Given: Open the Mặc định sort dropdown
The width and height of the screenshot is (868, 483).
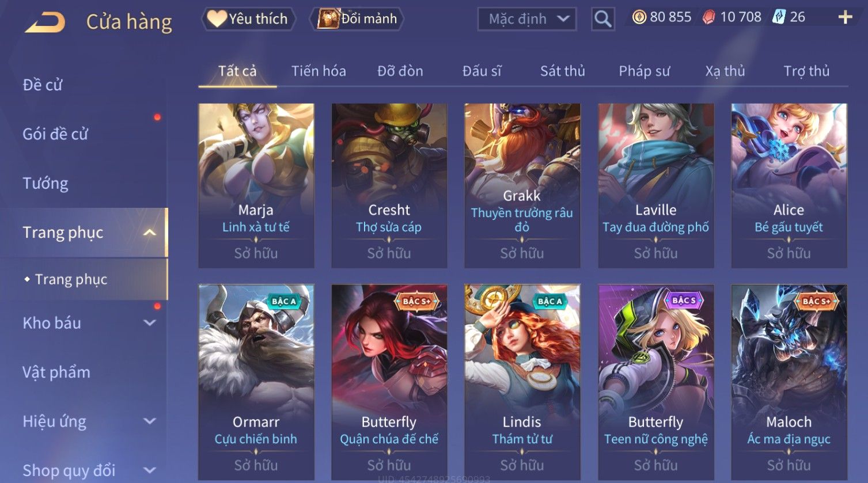Looking at the screenshot, I should tap(526, 19).
